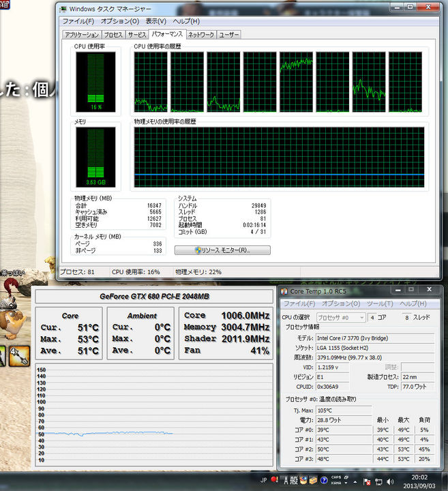
Task: Click the CPUID field 0x306A9
Action: [333, 387]
